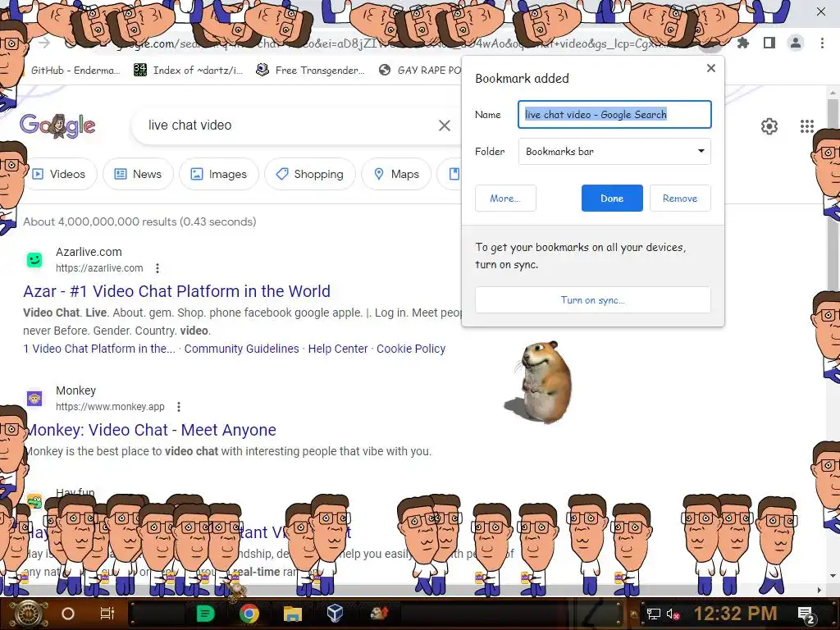Open the Chrome profile avatar
This screenshot has width=840, height=630.
pyautogui.click(x=796, y=43)
